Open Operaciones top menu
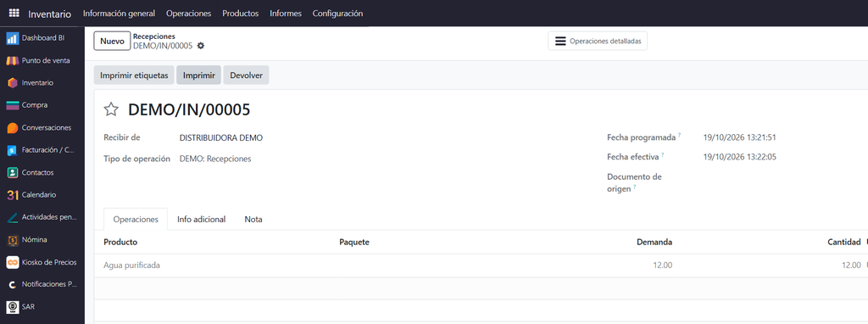Image resolution: width=868 pixels, height=324 pixels. pos(189,14)
